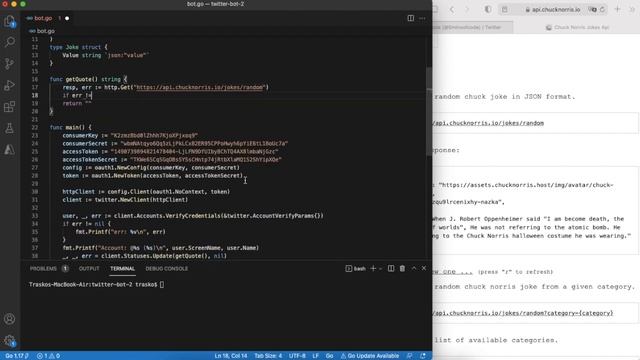The image size is (640, 360).
Task: Open editor More Actions ellipsis
Action: (422, 18)
